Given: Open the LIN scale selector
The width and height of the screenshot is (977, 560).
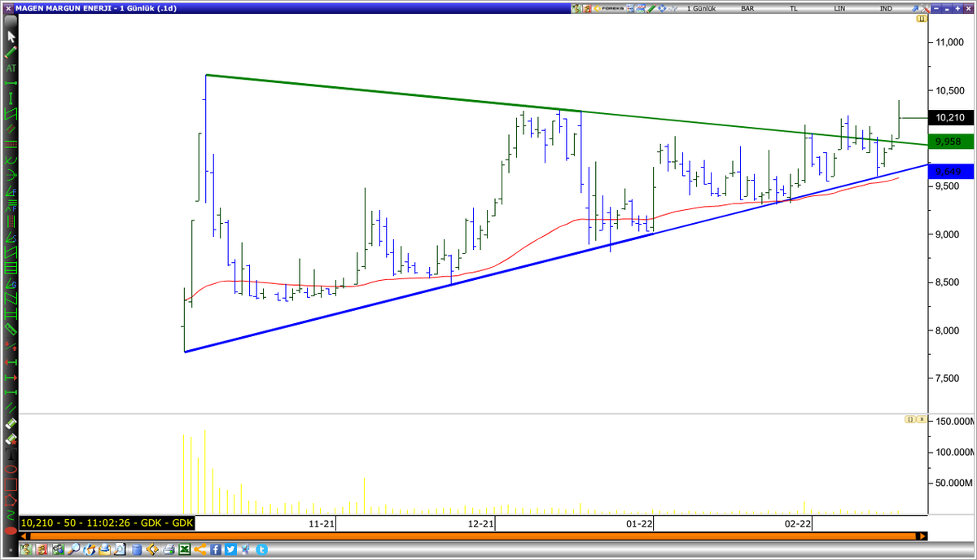Looking at the screenshot, I should 839,8.
